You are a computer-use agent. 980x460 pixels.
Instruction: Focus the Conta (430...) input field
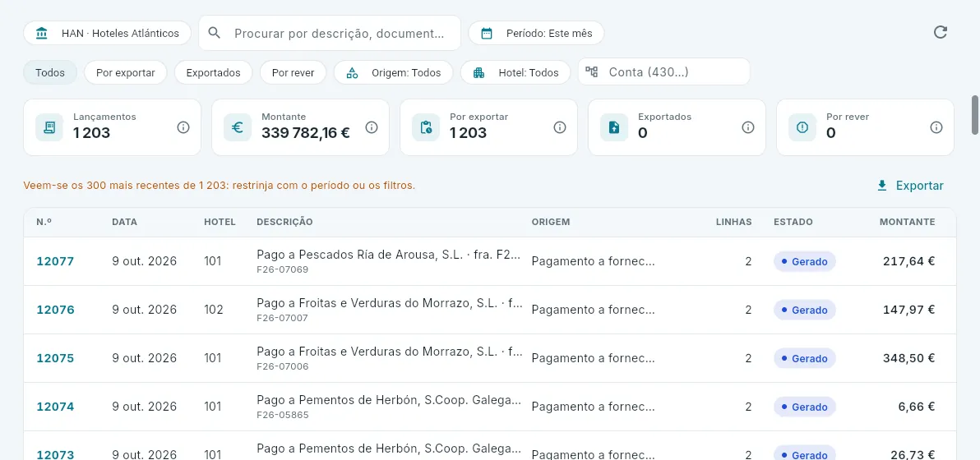(x=663, y=71)
